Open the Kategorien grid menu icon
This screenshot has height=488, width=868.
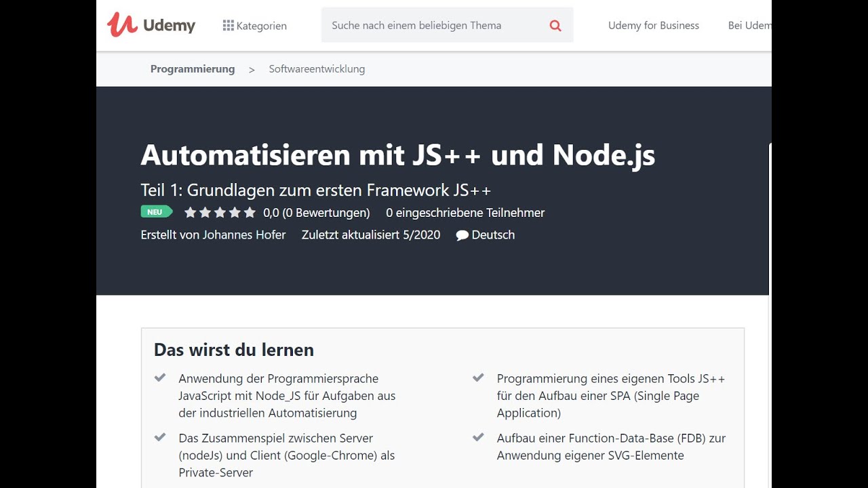[228, 26]
